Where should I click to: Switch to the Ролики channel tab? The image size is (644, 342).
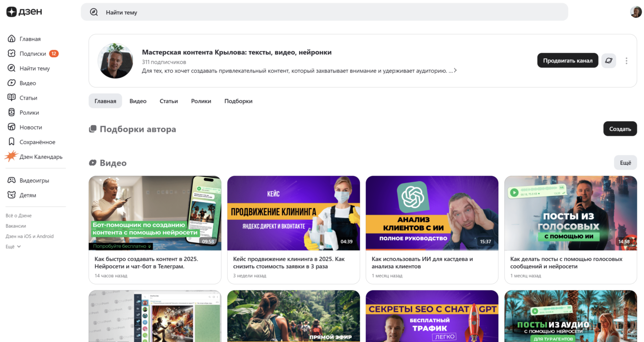click(x=201, y=101)
